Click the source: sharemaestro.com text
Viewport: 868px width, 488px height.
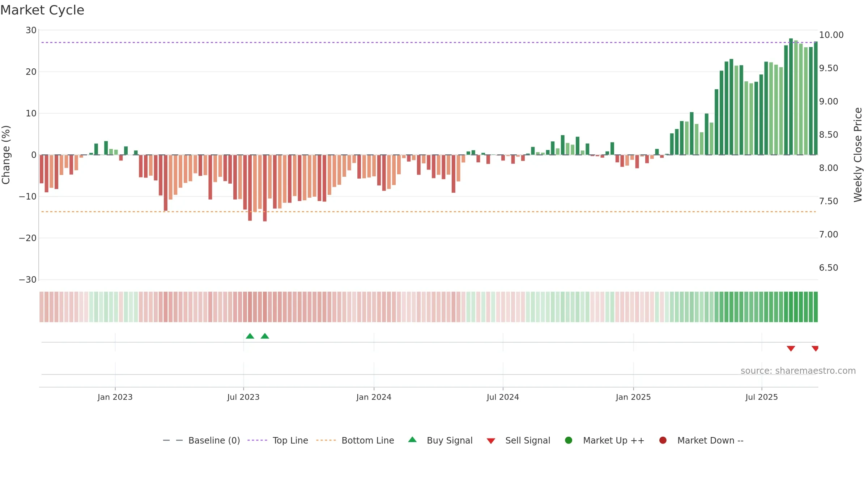tap(798, 371)
